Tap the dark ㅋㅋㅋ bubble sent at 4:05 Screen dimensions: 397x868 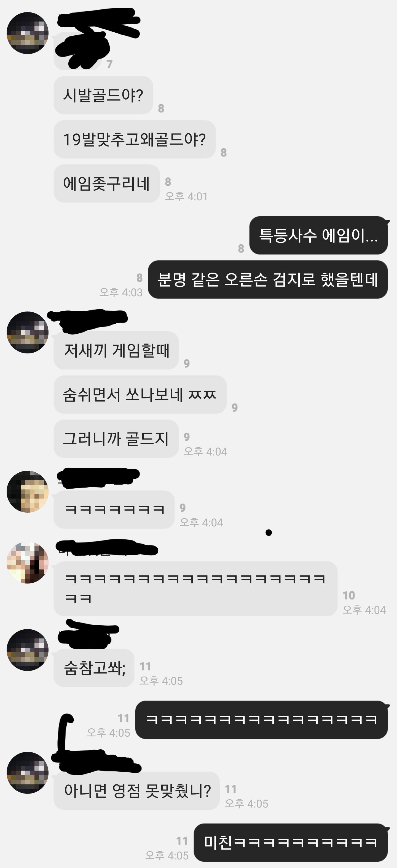pyautogui.click(x=262, y=720)
